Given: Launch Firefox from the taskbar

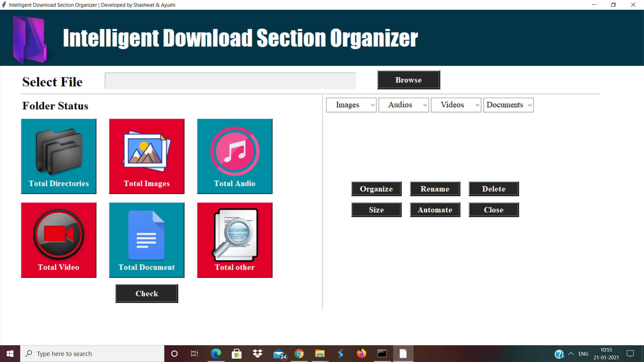Looking at the screenshot, I should (x=361, y=353).
